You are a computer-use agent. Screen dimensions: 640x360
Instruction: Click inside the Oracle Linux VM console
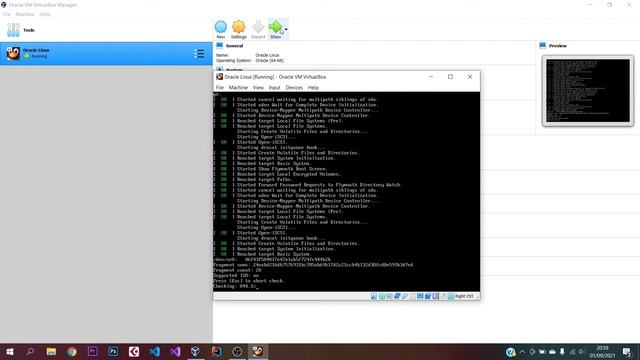pyautogui.click(x=346, y=191)
